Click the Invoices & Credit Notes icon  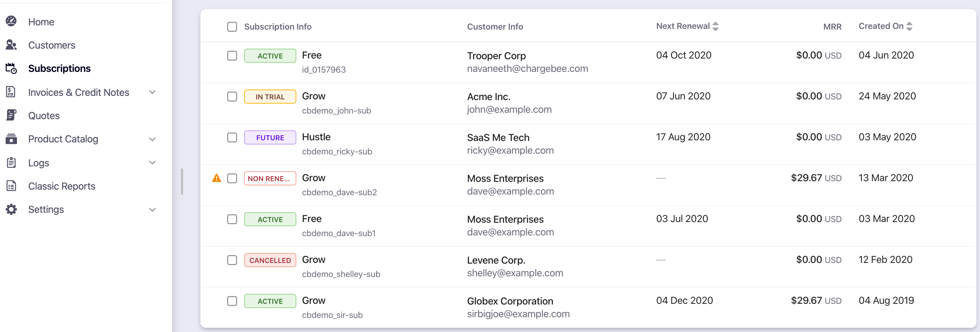(11, 92)
